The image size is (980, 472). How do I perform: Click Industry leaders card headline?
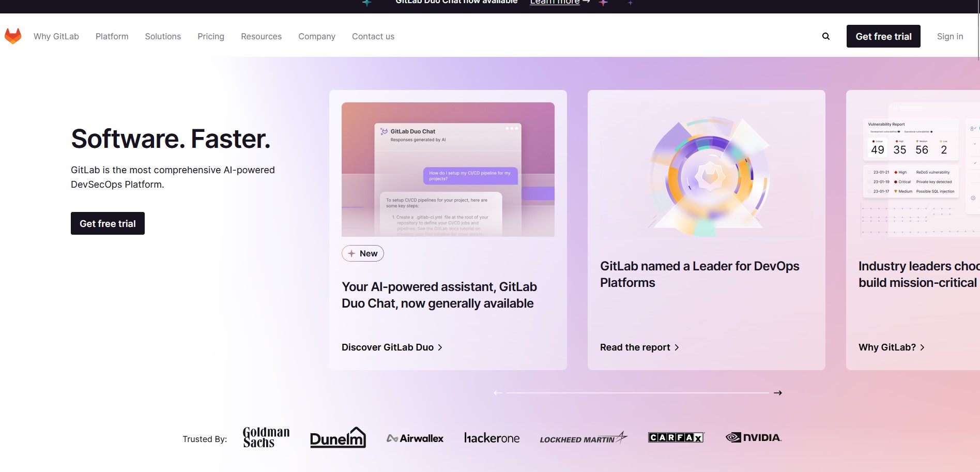[x=919, y=275]
